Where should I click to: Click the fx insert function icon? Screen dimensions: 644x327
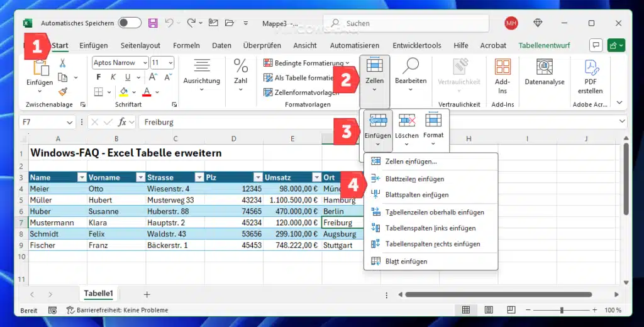point(123,123)
